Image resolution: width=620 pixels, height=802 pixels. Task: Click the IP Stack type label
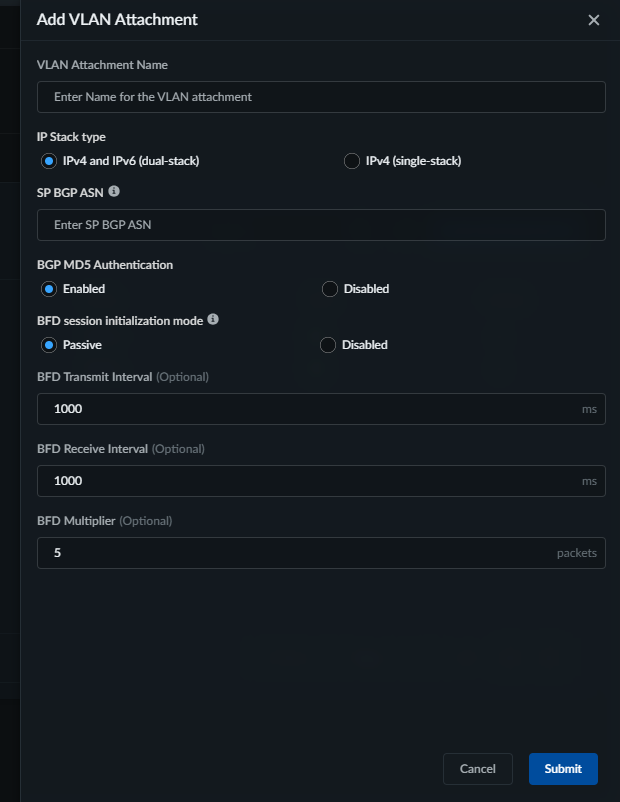[71, 137]
